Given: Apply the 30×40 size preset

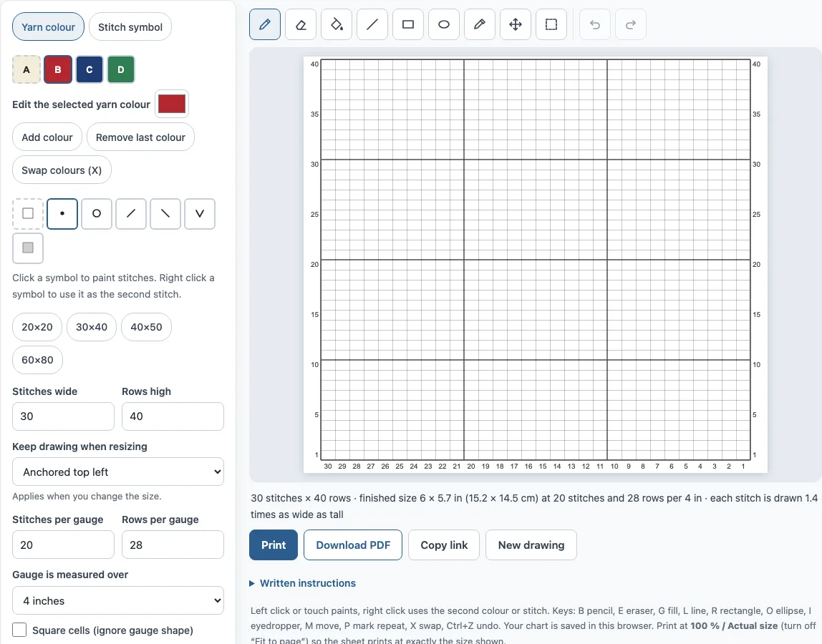Looking at the screenshot, I should [92, 327].
